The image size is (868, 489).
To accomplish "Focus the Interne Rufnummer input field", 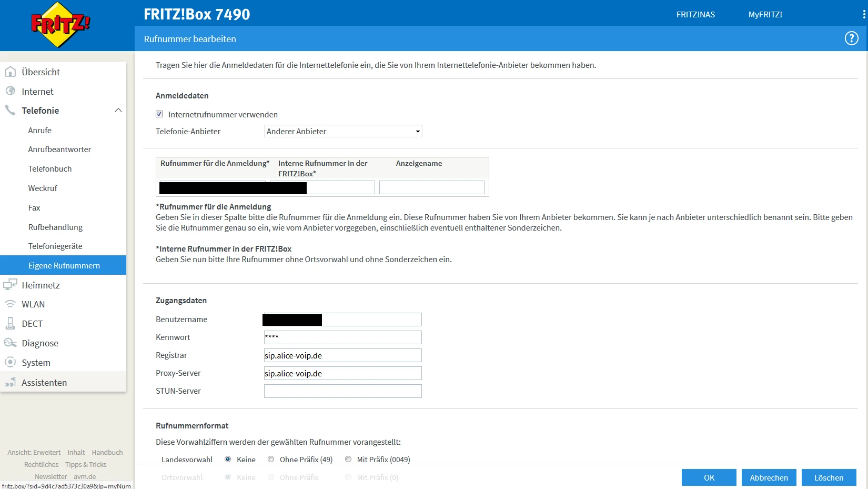I will pos(322,187).
